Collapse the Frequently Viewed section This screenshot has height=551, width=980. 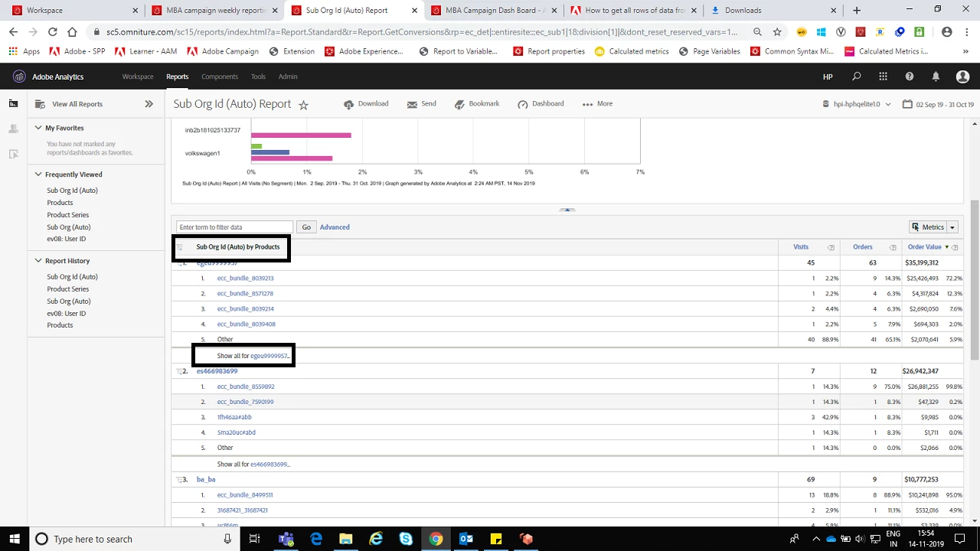38,174
